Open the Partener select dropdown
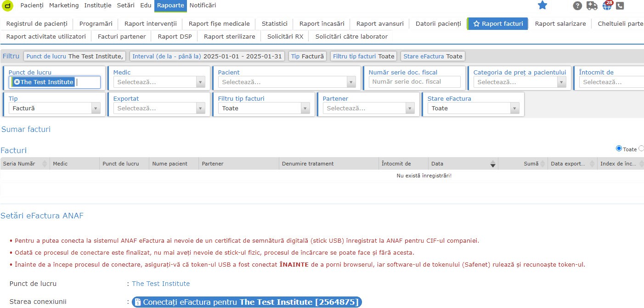This screenshot has height=308, width=644. pyautogui.click(x=369, y=108)
